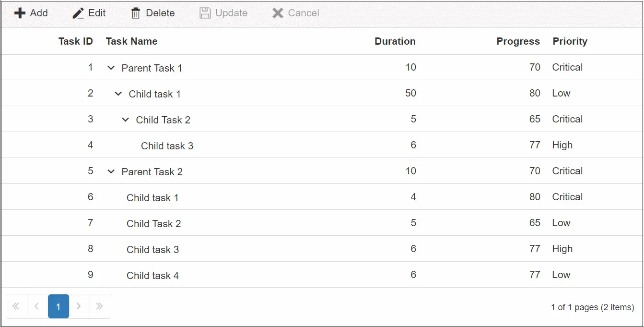Collapse the Parent Task 2 chevron
This screenshot has width=644, height=327.
pyautogui.click(x=111, y=171)
